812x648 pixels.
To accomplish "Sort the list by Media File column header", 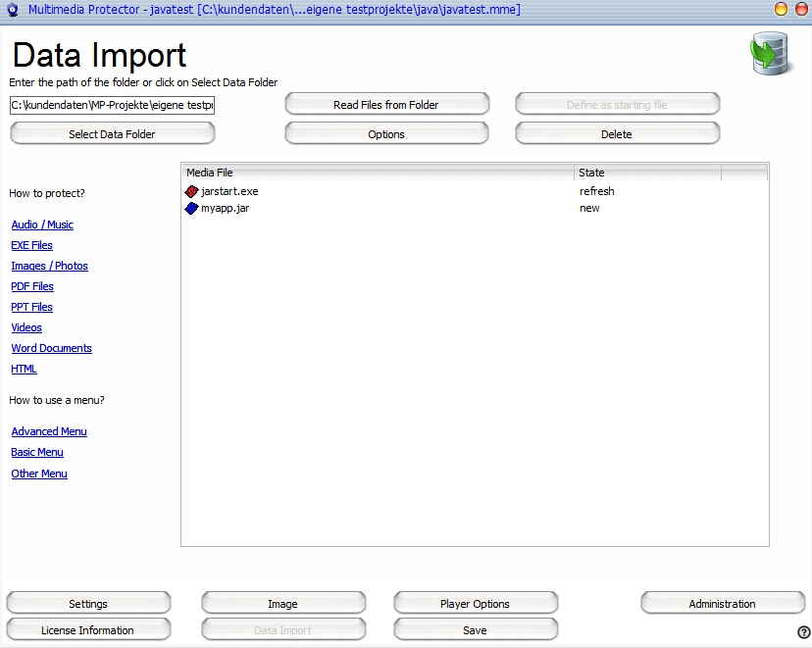I will coord(378,173).
